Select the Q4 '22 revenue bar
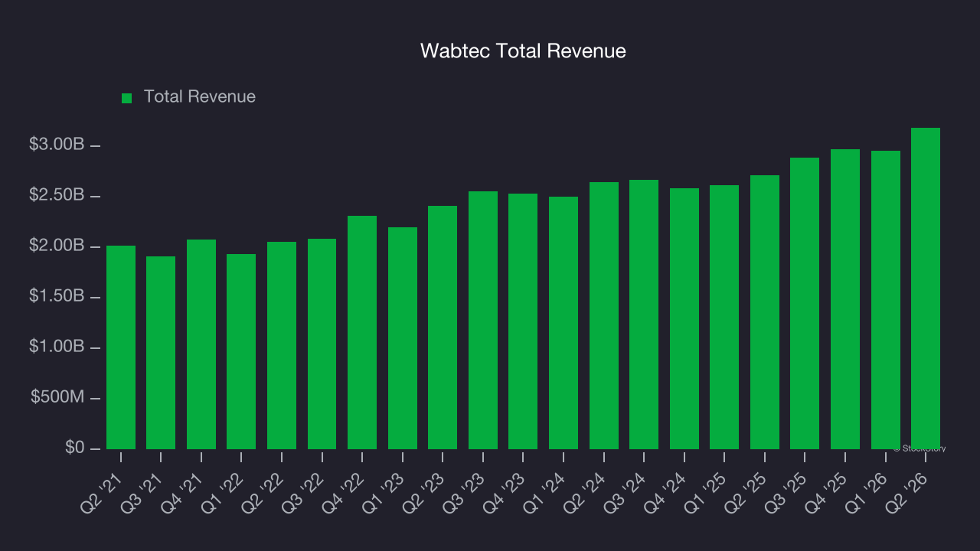The image size is (980, 551). pos(362,332)
